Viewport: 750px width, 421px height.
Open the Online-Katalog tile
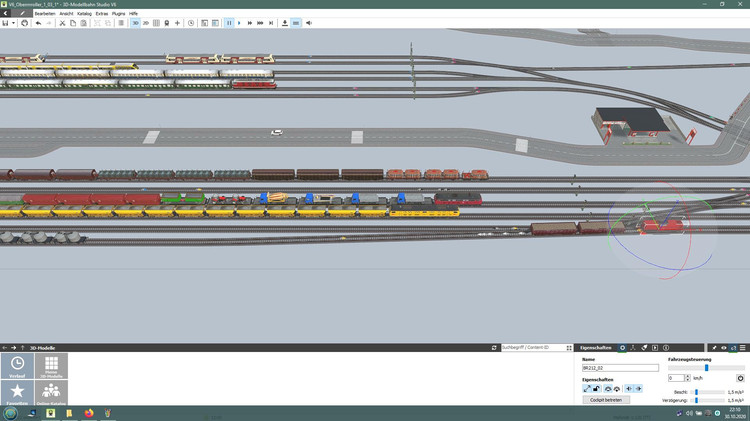click(x=52, y=393)
